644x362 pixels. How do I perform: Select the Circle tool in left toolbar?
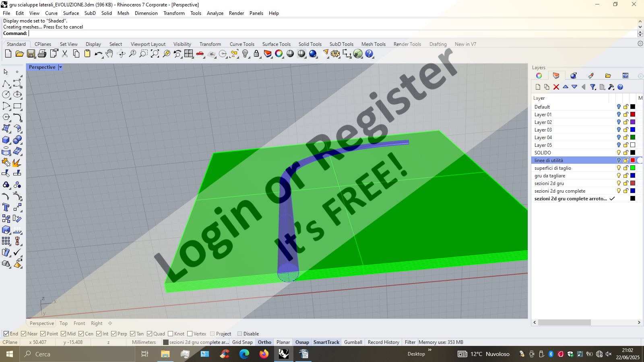(x=6, y=95)
